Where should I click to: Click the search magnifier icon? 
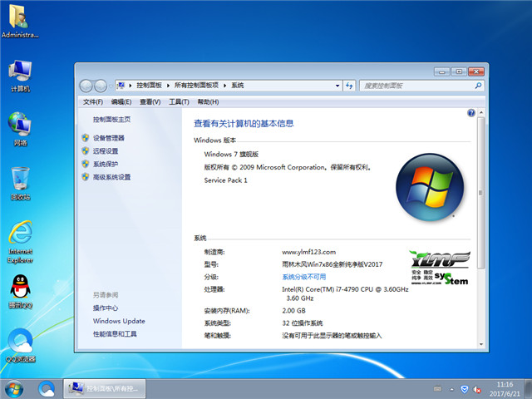click(x=478, y=86)
